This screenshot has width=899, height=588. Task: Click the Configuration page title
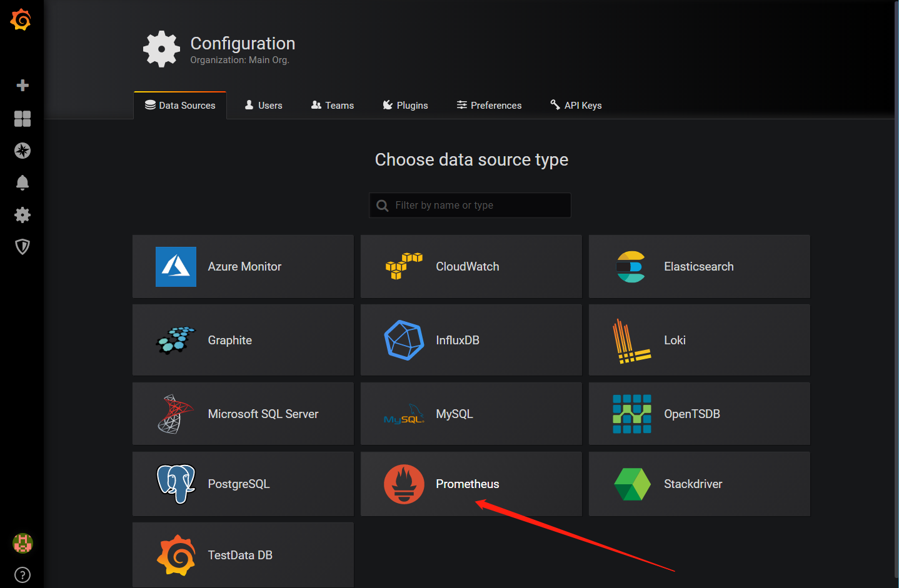pos(243,44)
